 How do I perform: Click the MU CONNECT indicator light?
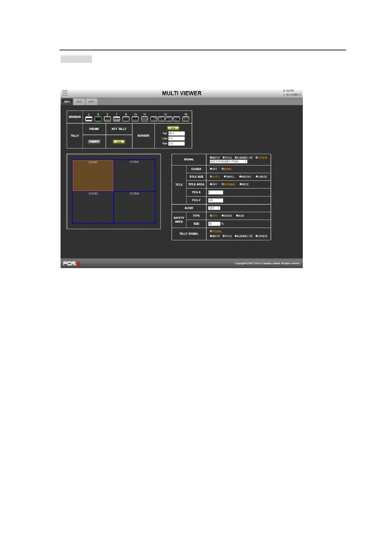click(x=284, y=95)
